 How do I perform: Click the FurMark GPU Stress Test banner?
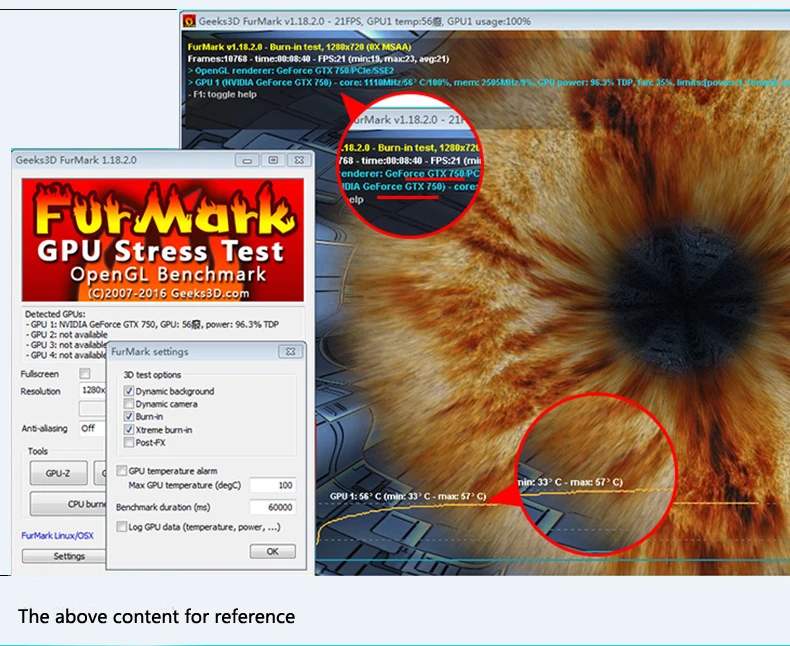tap(163, 240)
